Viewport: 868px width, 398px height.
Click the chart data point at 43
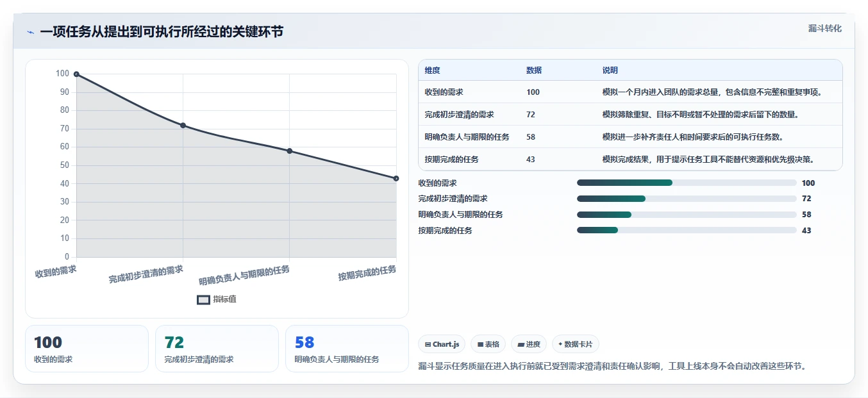(396, 178)
